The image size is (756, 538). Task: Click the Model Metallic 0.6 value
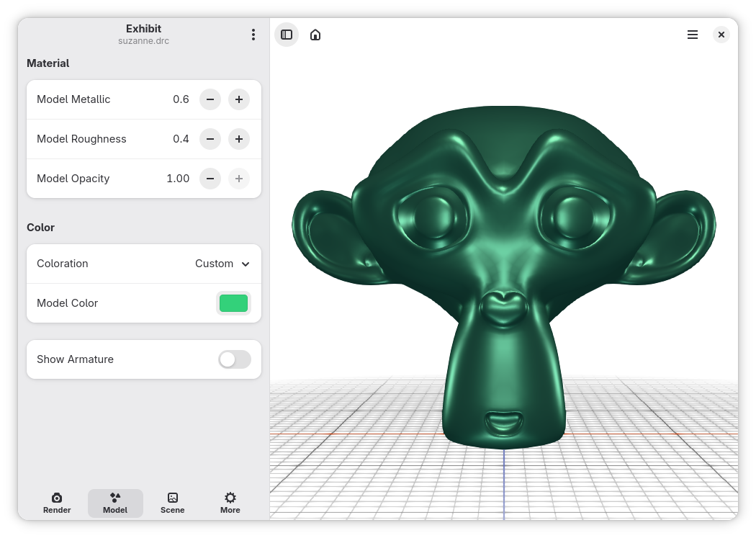pyautogui.click(x=181, y=99)
